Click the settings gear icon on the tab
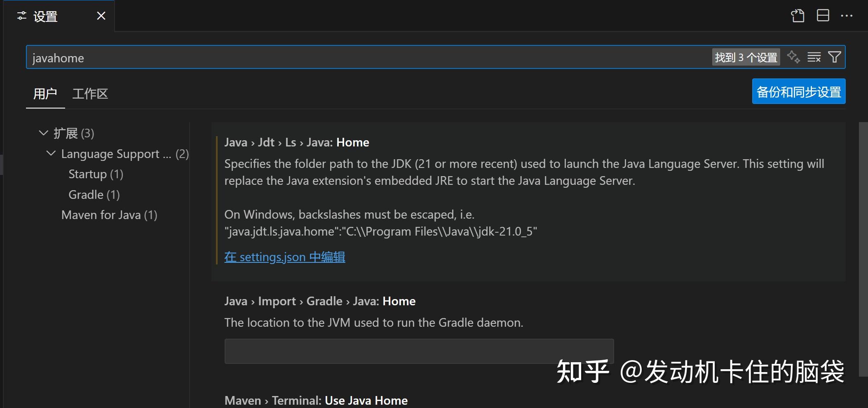The image size is (868, 408). pyautogui.click(x=22, y=16)
